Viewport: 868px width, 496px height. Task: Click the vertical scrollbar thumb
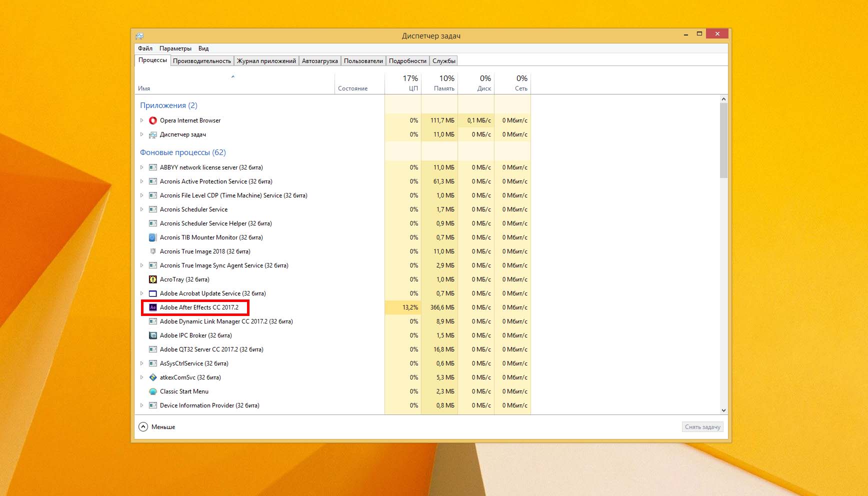coord(723,140)
